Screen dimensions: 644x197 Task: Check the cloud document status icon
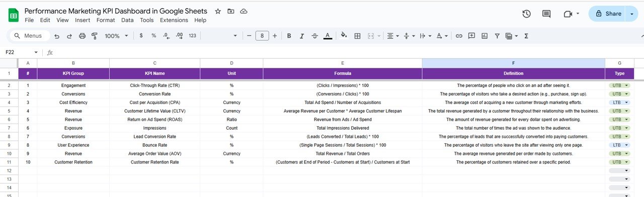tap(244, 11)
